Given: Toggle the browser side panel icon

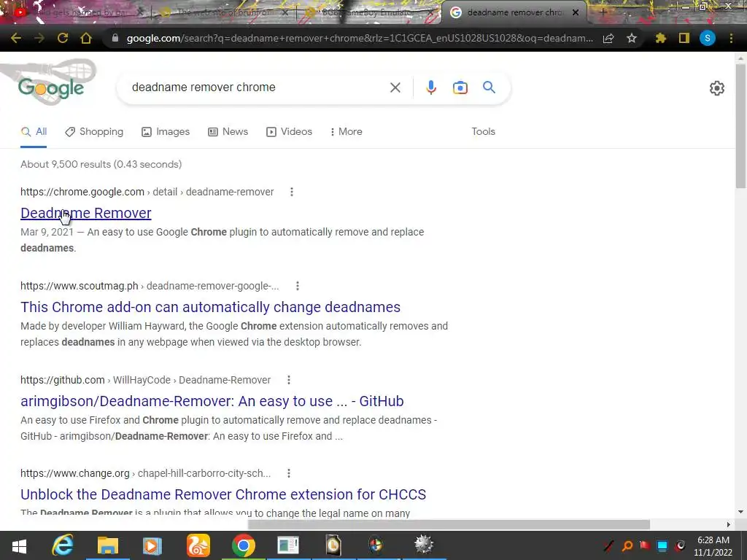Looking at the screenshot, I should pyautogui.click(x=684, y=38).
